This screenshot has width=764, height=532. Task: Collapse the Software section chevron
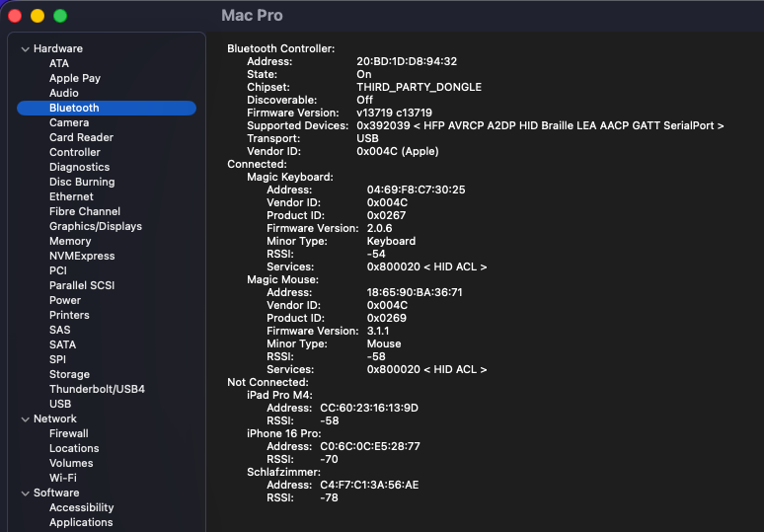(26, 494)
